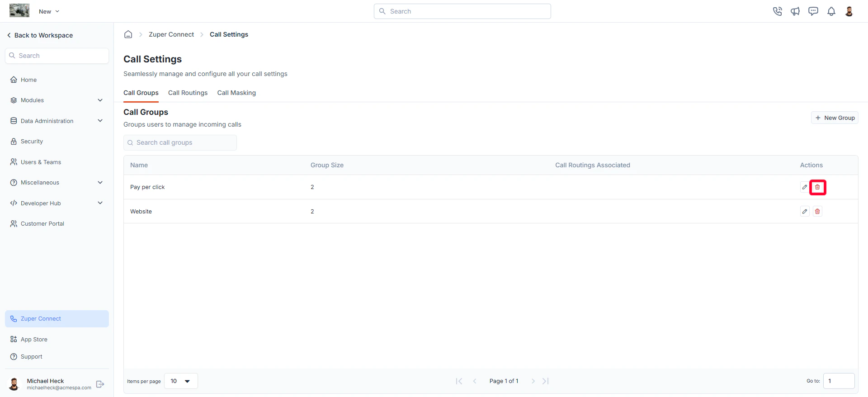Click Michael Heck profile avatar in sidebar
The image size is (868, 397).
point(14,384)
